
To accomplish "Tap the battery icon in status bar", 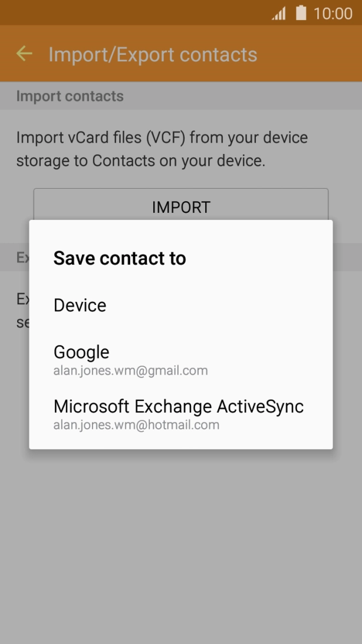I will [301, 12].
